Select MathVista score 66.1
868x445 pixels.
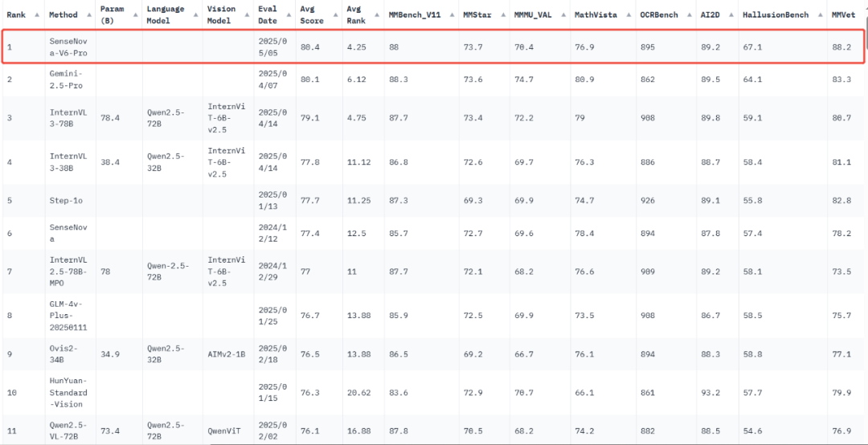(x=583, y=393)
